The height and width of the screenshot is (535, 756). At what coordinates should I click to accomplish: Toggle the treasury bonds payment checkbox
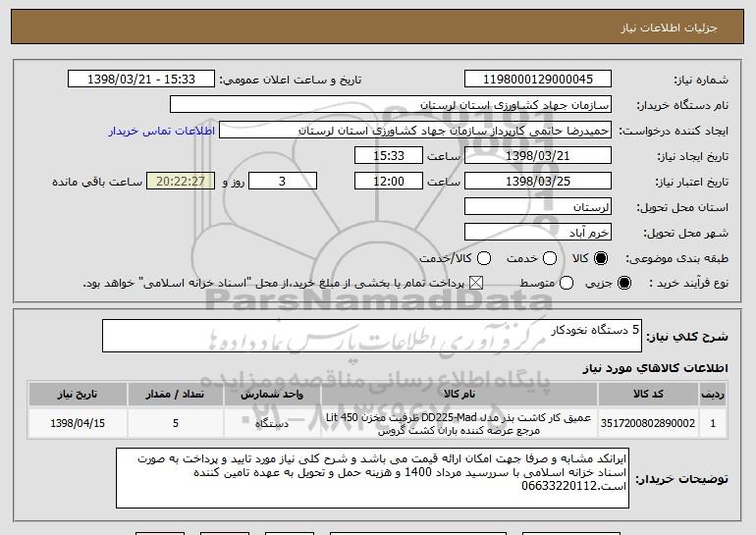click(476, 283)
